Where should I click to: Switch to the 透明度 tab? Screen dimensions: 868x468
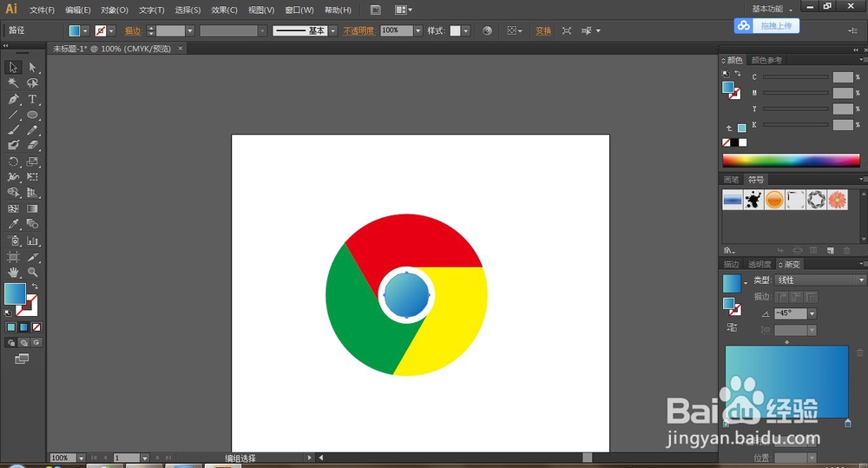759,264
